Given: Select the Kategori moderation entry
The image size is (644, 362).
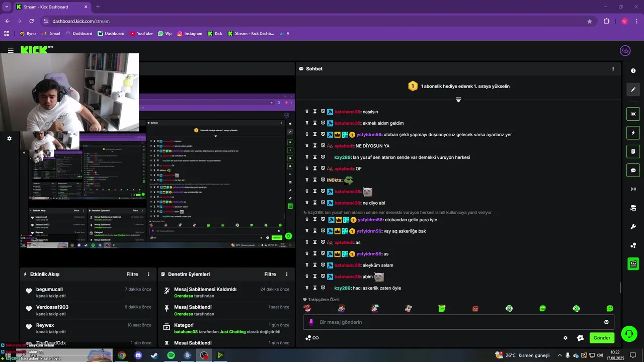Looking at the screenshot, I should (226, 328).
